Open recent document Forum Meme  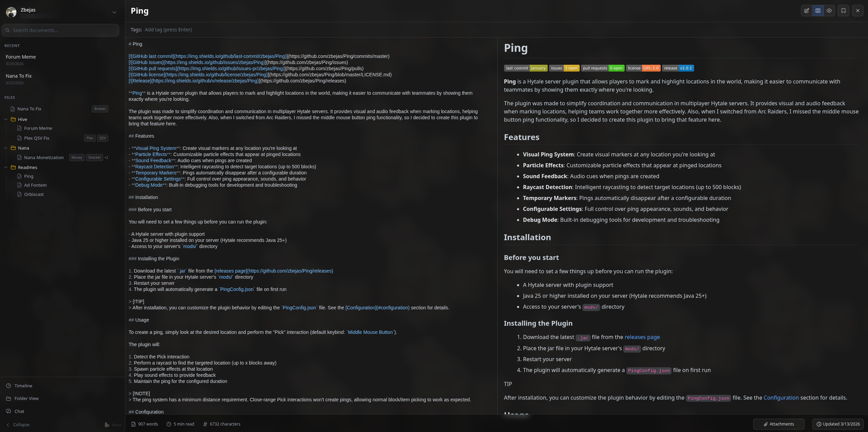[21, 57]
